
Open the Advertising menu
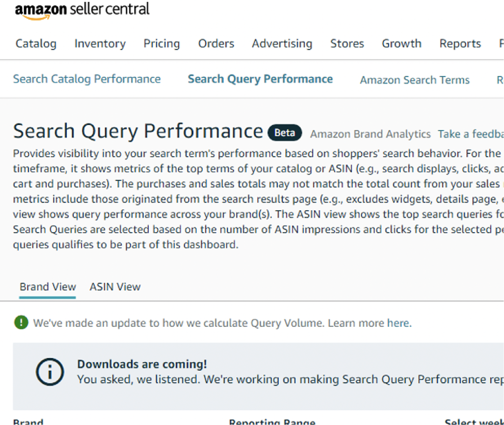pyautogui.click(x=282, y=44)
